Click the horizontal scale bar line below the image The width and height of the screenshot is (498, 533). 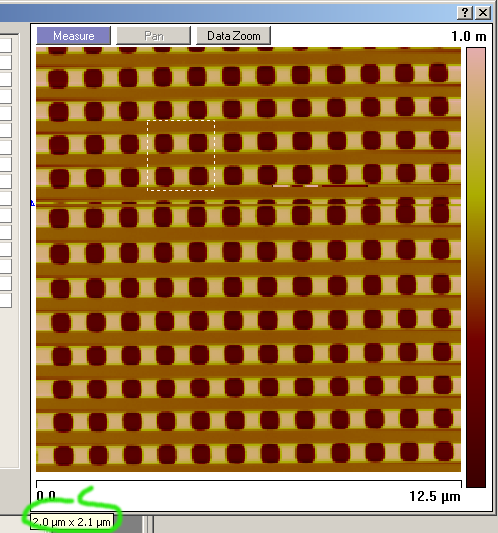[x=249, y=481]
